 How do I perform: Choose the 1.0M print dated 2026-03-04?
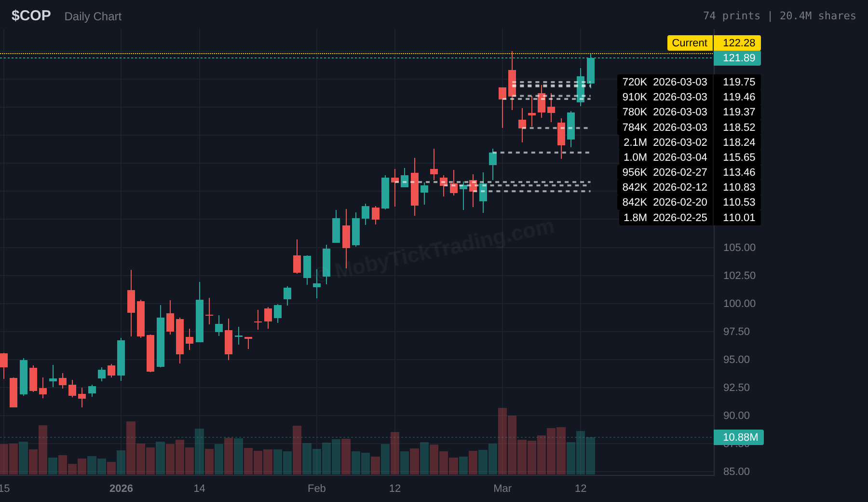[689, 157]
